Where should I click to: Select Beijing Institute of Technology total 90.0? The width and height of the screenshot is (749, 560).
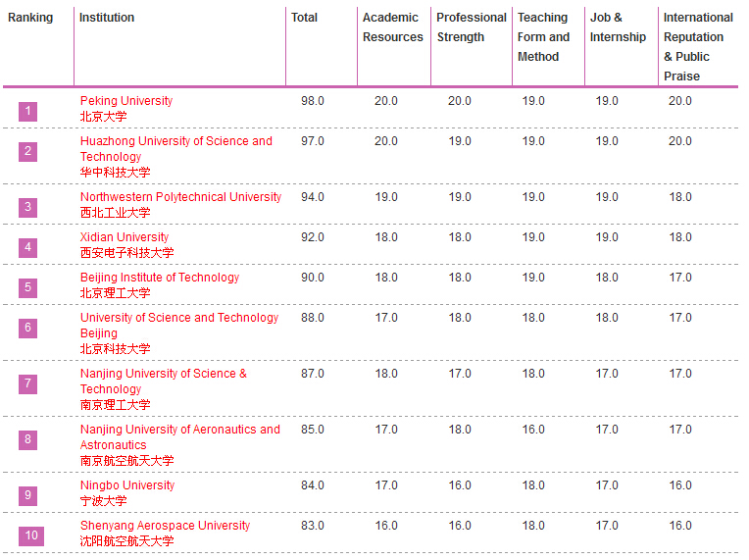[313, 278]
